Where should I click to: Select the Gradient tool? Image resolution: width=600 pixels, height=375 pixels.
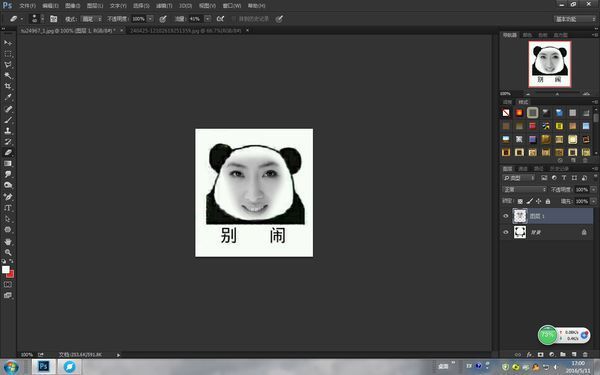8,163
